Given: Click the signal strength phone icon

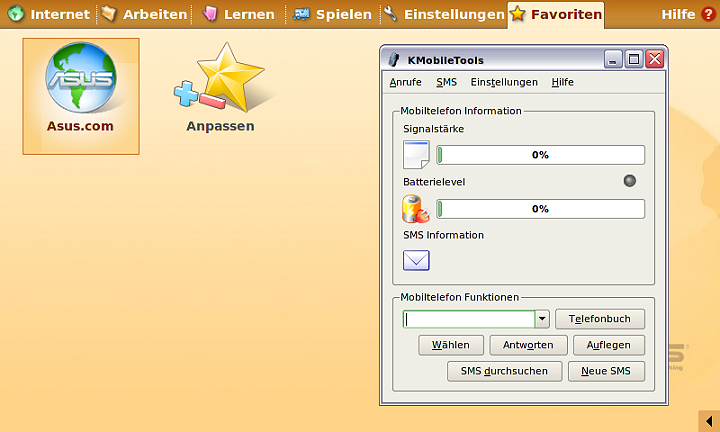Looking at the screenshot, I should (416, 155).
